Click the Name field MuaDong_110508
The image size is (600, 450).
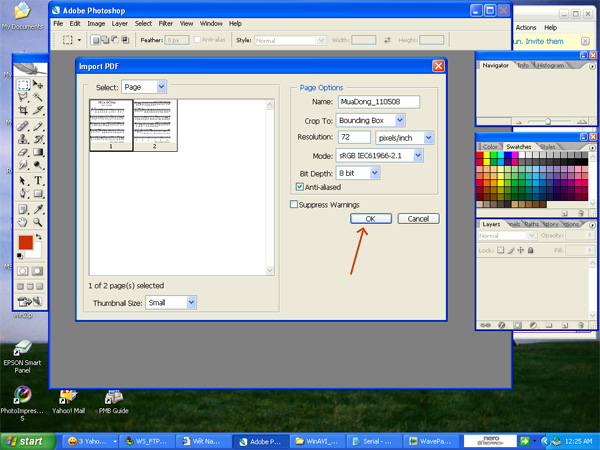coord(379,102)
